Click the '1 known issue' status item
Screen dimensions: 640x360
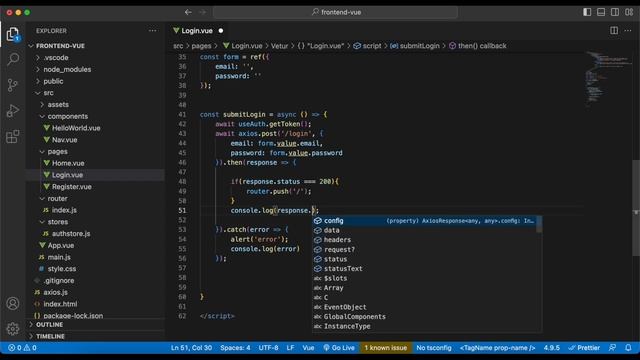click(x=386, y=348)
